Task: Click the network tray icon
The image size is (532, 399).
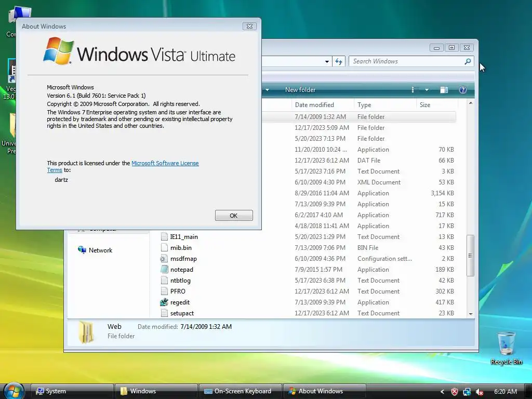Action: pos(467,392)
